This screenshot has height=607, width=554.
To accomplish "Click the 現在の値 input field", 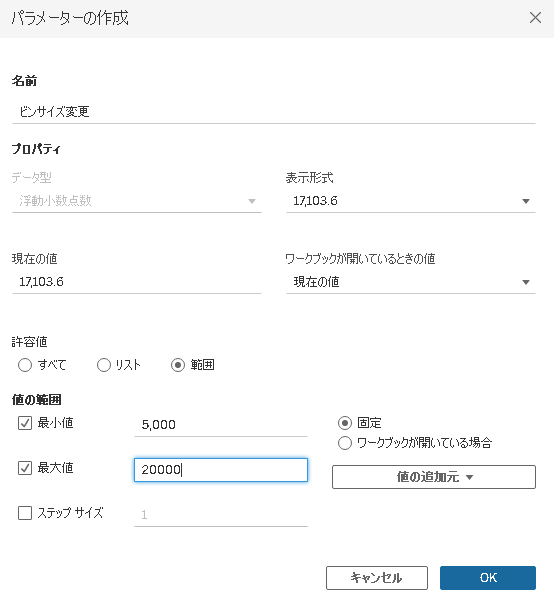I will pyautogui.click(x=137, y=282).
